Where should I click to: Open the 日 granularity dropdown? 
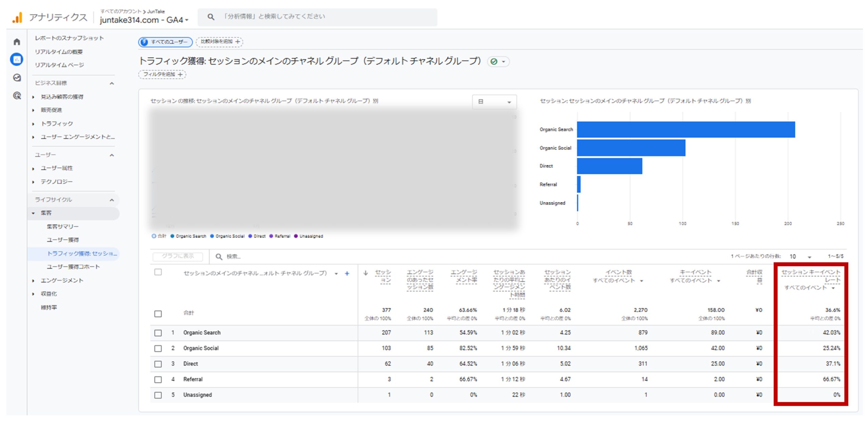[x=494, y=102]
